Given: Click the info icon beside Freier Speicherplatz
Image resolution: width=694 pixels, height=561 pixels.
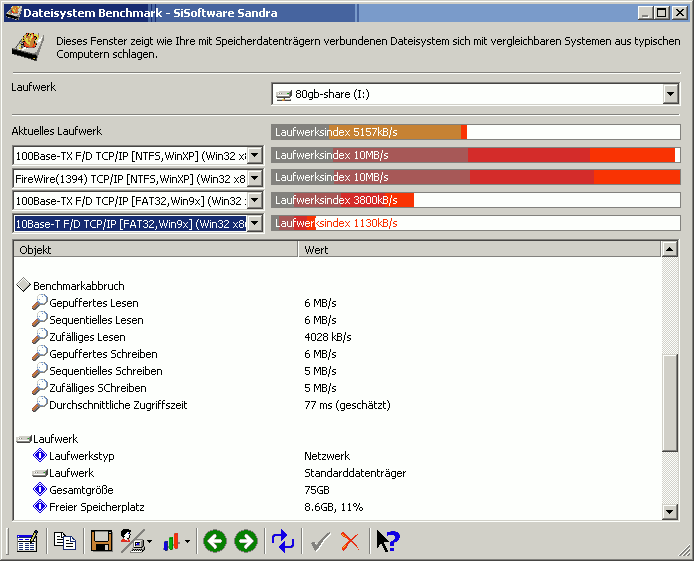Looking at the screenshot, I should point(40,506).
